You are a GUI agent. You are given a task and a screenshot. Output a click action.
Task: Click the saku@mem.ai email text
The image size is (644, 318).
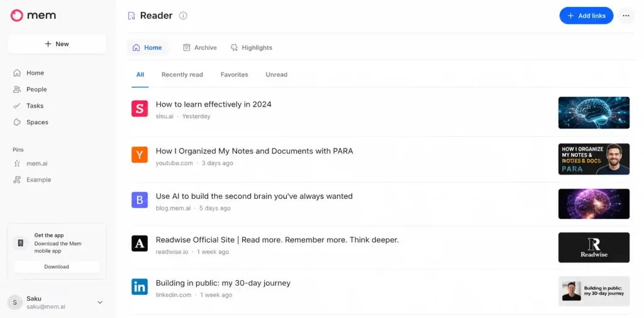pos(46,307)
